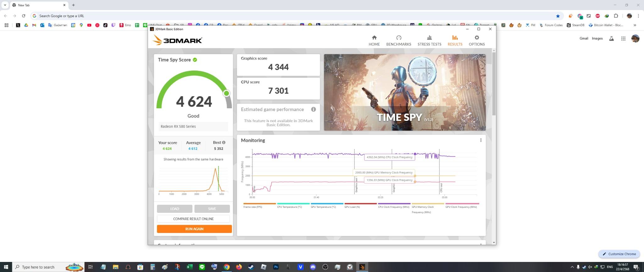The height and width of the screenshot is (272, 644).
Task: Open the Chrome Extensions puzzle icon
Action: click(x=616, y=16)
